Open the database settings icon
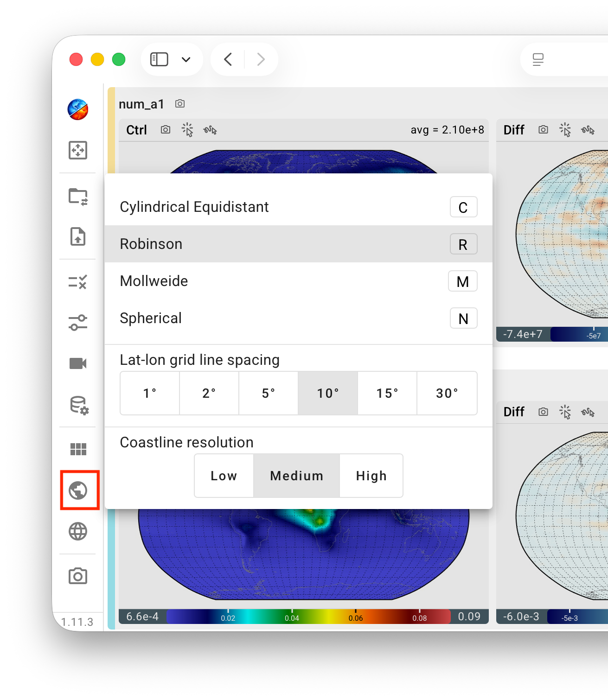The image size is (608, 700). click(79, 405)
